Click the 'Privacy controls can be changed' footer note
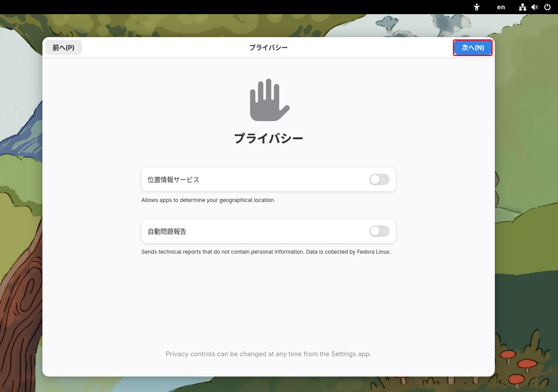 click(269, 354)
